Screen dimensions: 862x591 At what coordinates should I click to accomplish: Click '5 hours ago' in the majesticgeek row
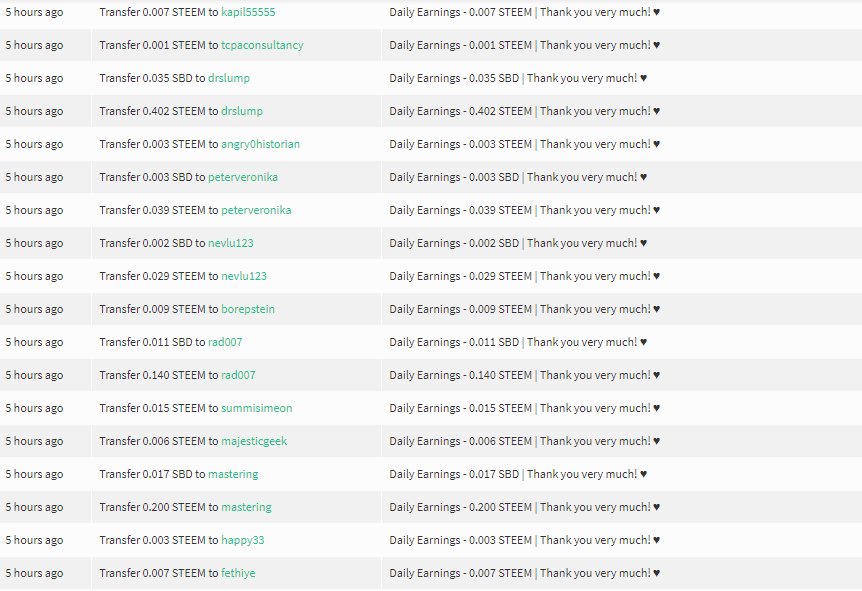(x=34, y=441)
